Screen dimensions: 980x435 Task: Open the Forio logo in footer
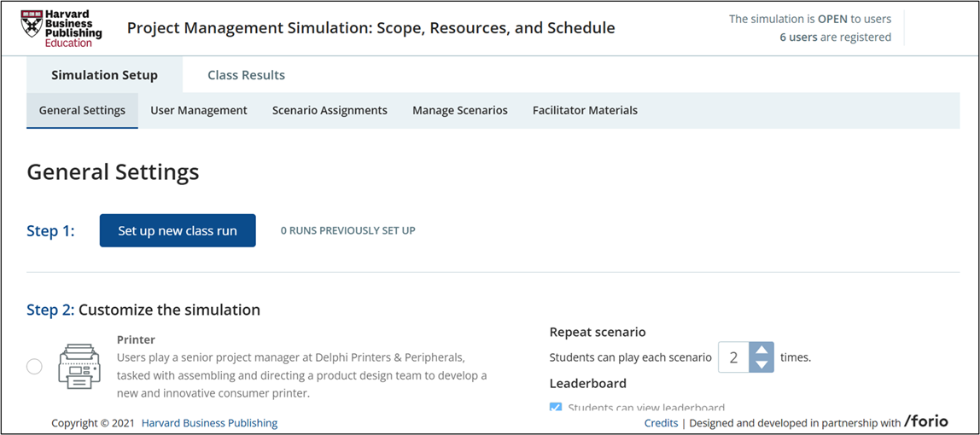(x=926, y=421)
